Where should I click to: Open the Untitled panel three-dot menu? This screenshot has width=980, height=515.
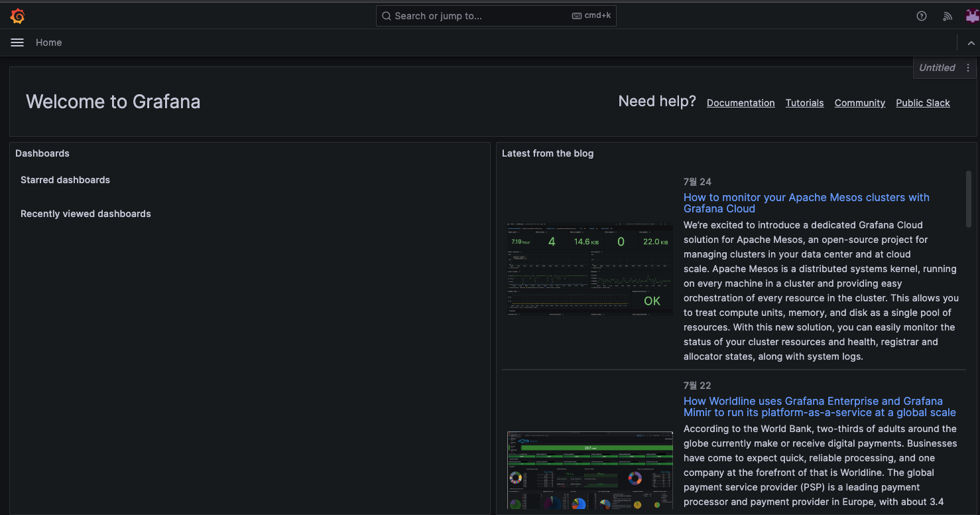click(968, 68)
